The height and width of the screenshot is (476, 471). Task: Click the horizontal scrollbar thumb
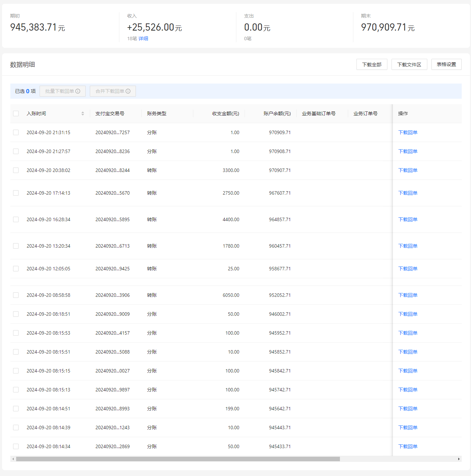178,459
